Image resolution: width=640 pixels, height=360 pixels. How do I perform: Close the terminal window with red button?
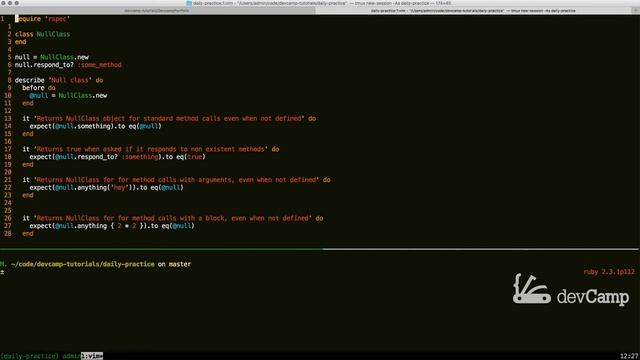pyautogui.click(x=3, y=3)
